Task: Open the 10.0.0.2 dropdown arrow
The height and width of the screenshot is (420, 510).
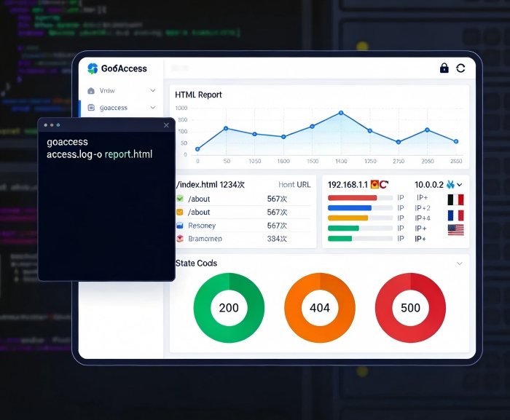Action: 460,185
